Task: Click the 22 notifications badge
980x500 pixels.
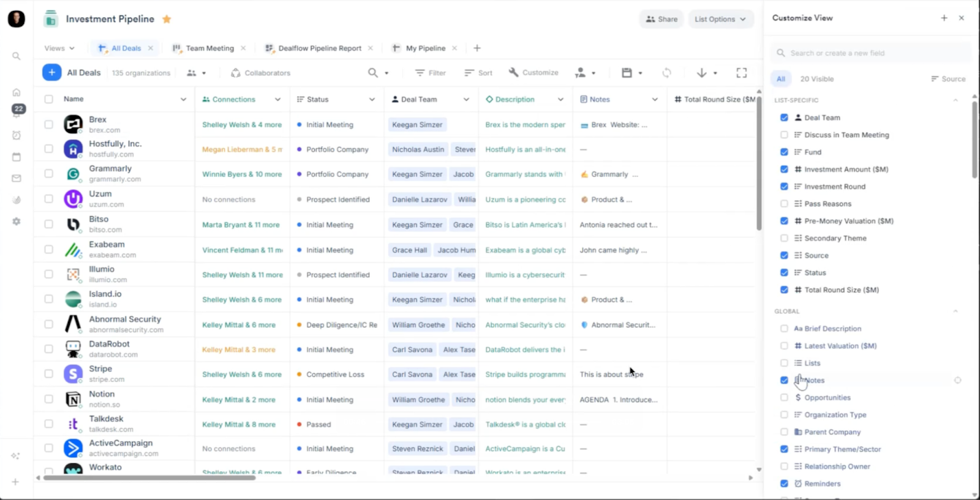Action: tap(18, 109)
